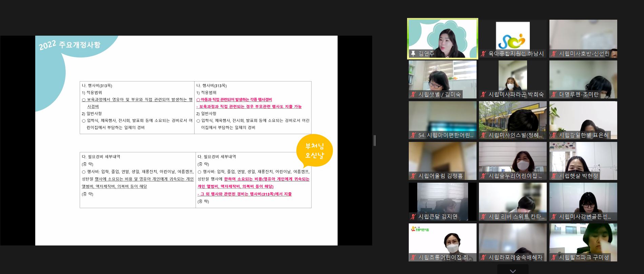644x274 pixels.
Task: Click the name label 시립어울림 김정흠
Action: [x=440, y=176]
